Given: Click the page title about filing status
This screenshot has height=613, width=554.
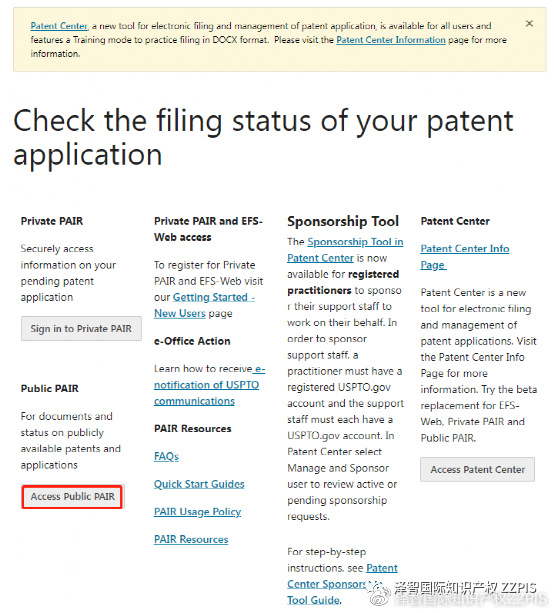Looking at the screenshot, I should tap(263, 137).
